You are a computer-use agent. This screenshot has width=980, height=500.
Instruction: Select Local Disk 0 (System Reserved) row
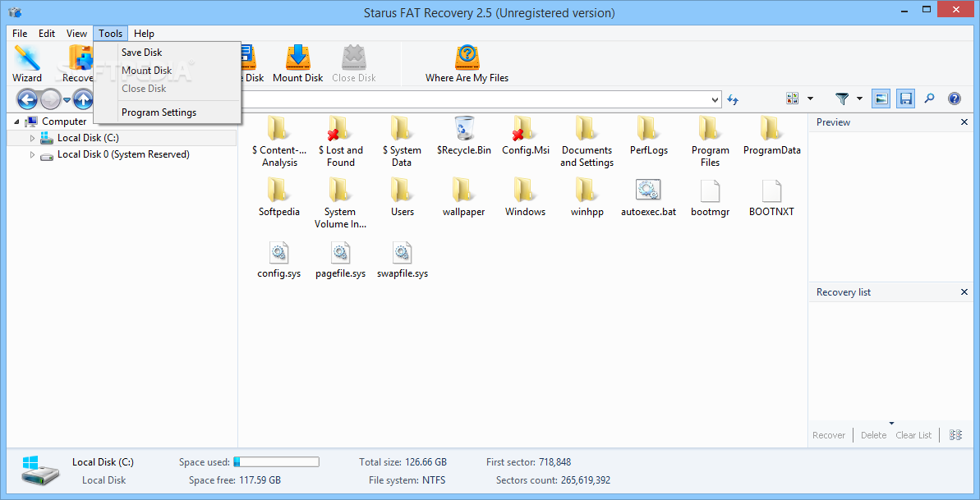click(x=122, y=154)
